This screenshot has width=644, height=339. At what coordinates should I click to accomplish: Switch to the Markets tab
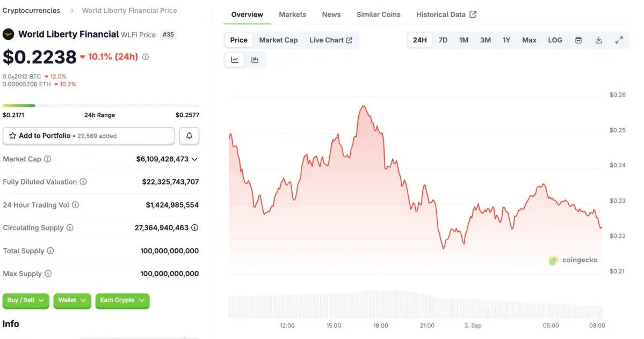point(292,14)
